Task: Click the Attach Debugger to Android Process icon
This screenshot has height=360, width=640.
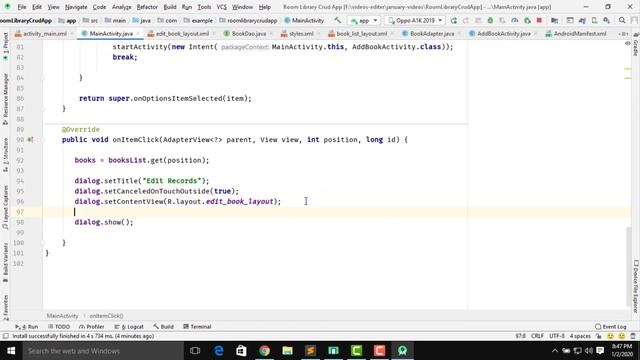Action: [527, 20]
